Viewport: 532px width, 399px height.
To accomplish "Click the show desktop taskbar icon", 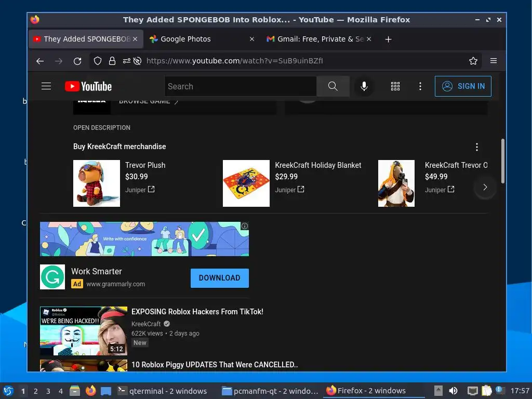I will (106, 391).
